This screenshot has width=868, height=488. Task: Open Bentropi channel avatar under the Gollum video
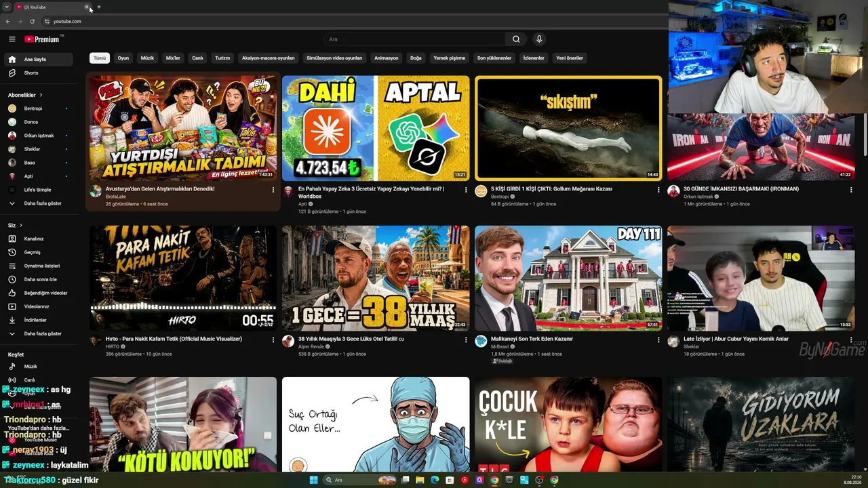click(x=481, y=191)
